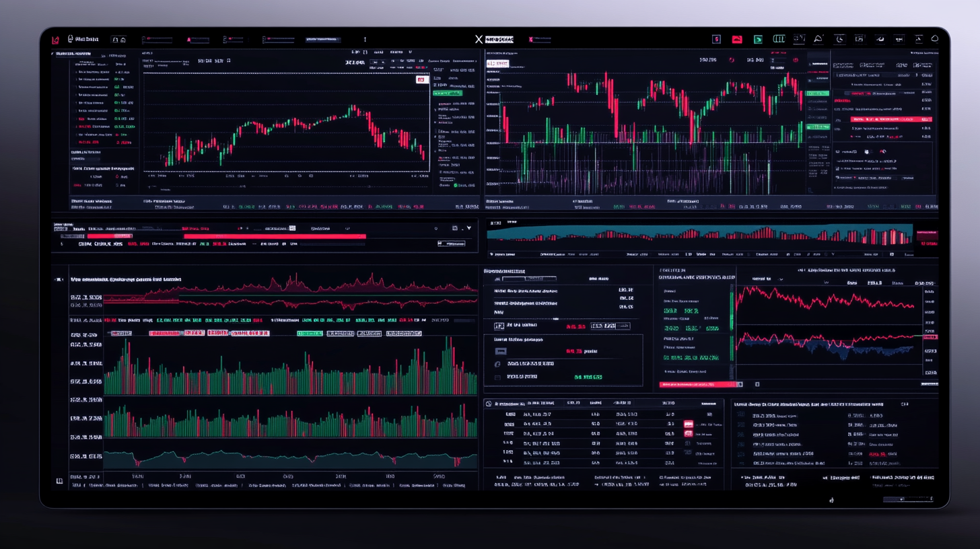The width and height of the screenshot is (980, 549).
Task: Select the drawing tools icon above the left chart
Action: click(x=228, y=61)
